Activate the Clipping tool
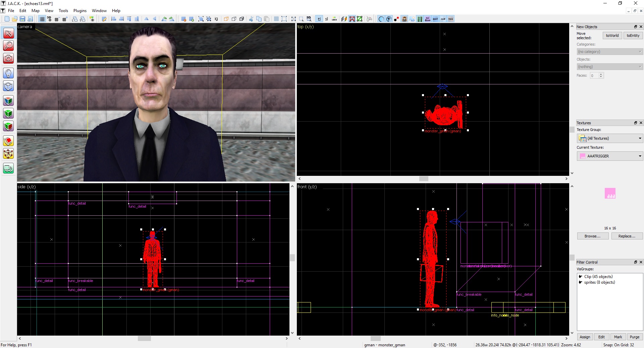 coord(8,141)
